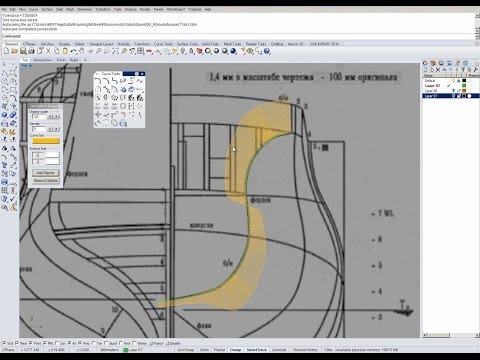This screenshot has width=480, height=360.
Task: Click the Copy to clipboard icon
Action: 57,51
